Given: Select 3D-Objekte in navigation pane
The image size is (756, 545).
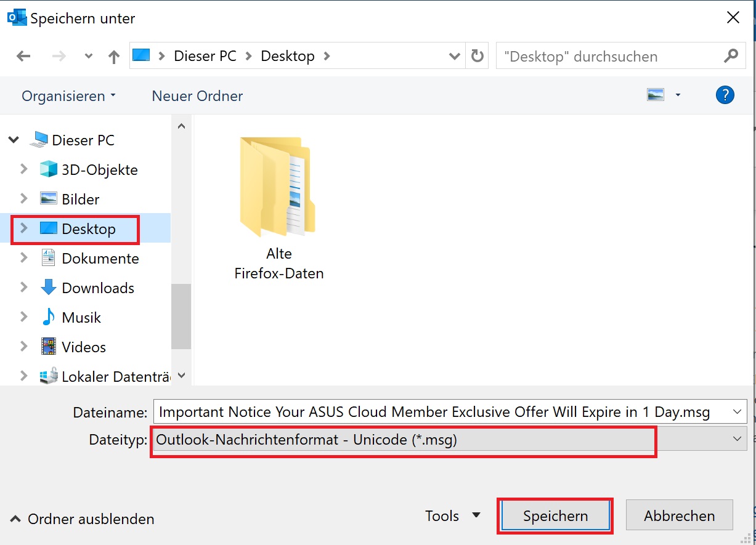Looking at the screenshot, I should 100,170.
